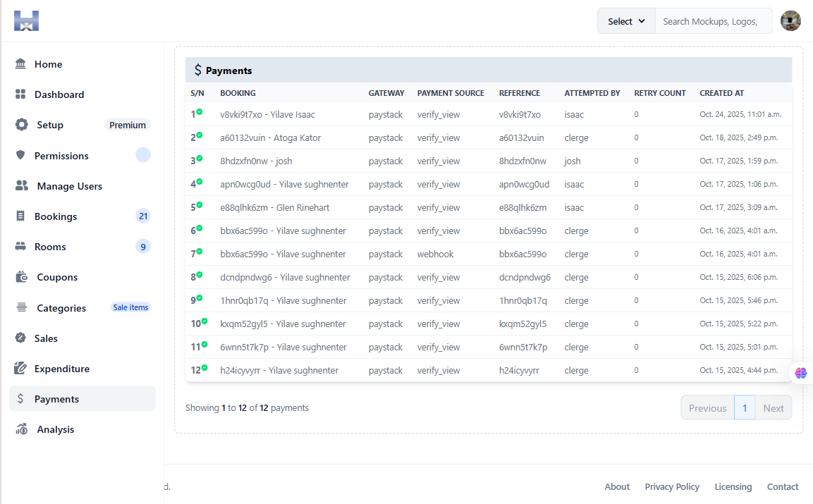The image size is (813, 504).
Task: Click the floating brain assistant icon
Action: coord(800,373)
